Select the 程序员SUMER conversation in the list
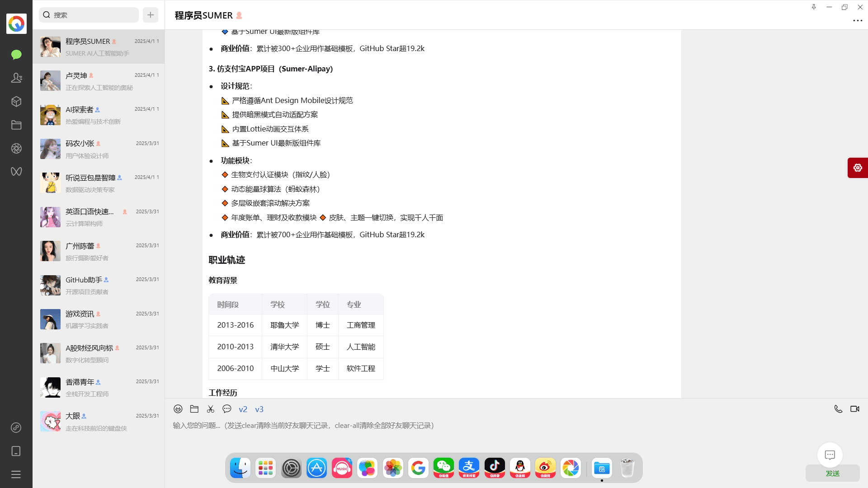 click(99, 47)
